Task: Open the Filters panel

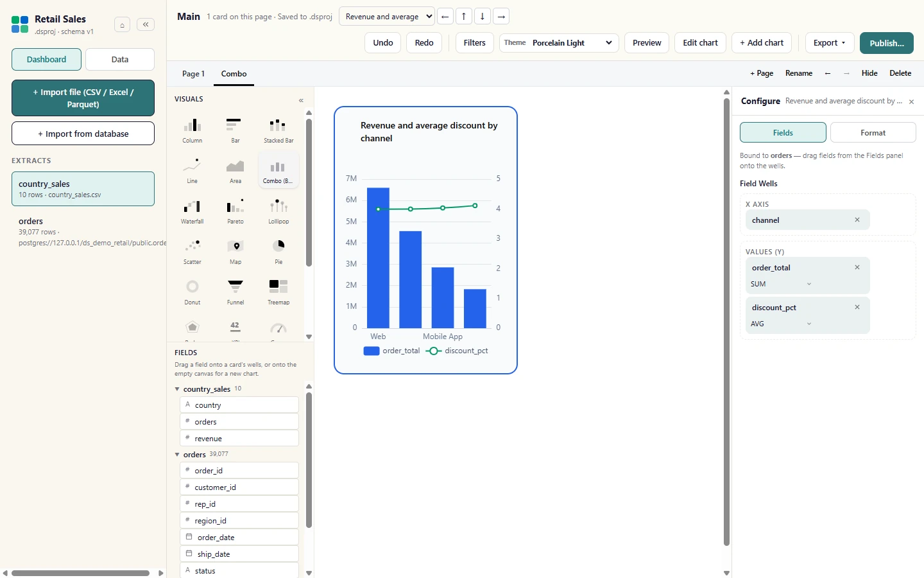Action: pyautogui.click(x=474, y=43)
